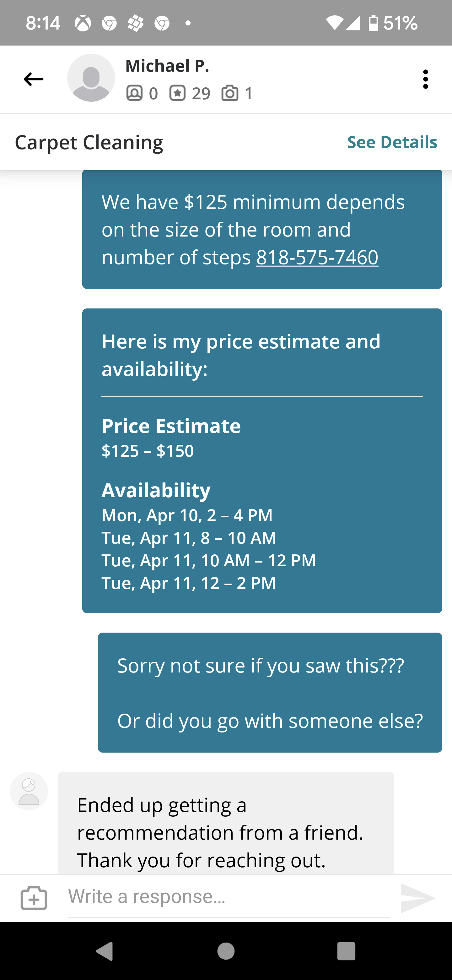Tap the camera photos count icon
452x980 pixels.
[x=230, y=93]
